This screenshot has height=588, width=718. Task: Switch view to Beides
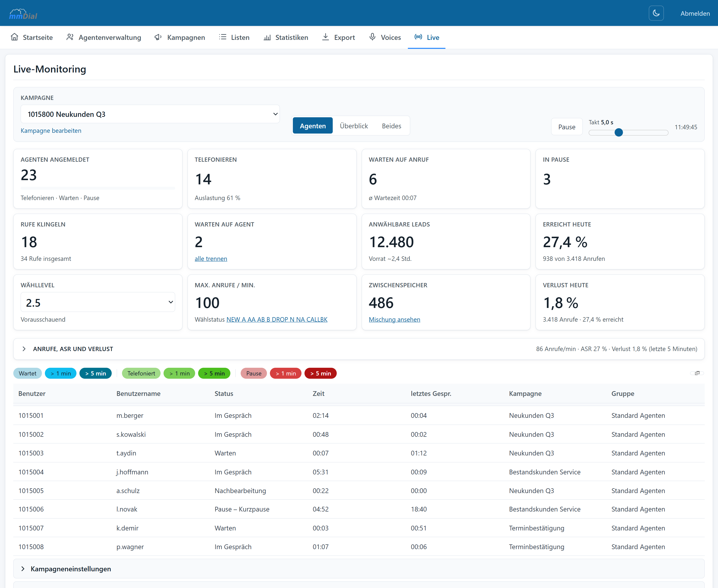pos(391,126)
